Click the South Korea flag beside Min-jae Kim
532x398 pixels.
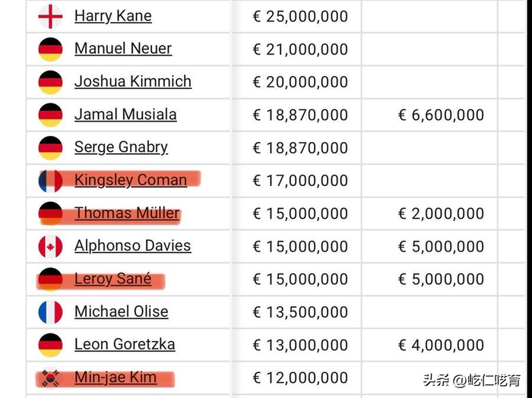(x=50, y=377)
